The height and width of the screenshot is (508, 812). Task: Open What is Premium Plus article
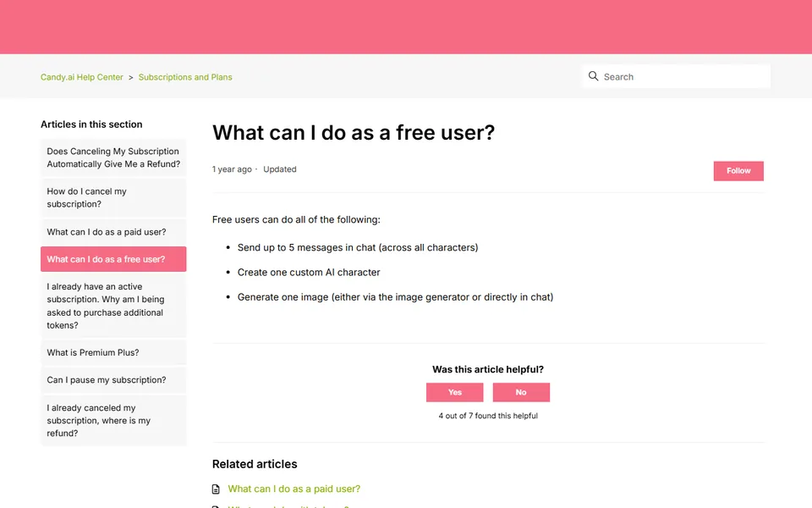pos(113,352)
